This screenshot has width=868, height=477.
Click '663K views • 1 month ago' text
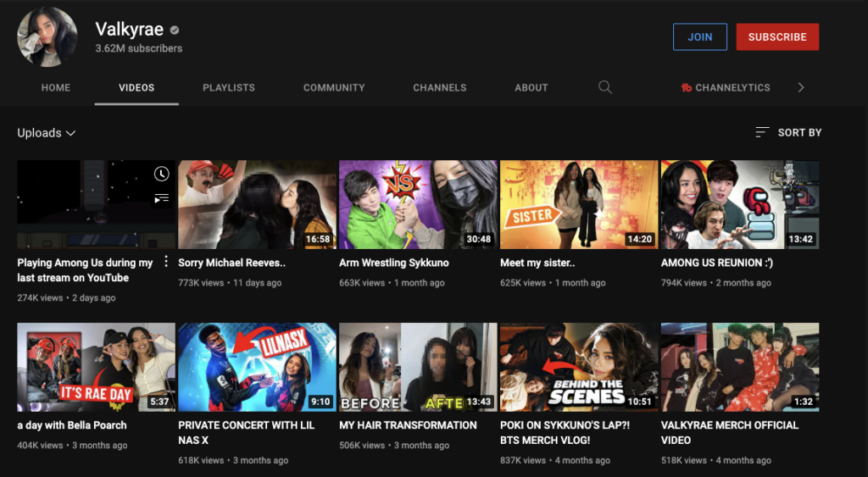coord(392,283)
